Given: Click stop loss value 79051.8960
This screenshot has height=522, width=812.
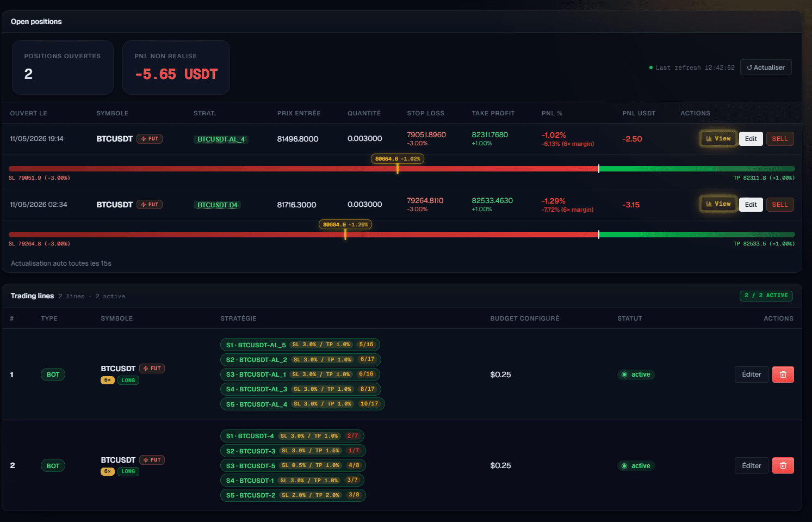Looking at the screenshot, I should coord(426,134).
